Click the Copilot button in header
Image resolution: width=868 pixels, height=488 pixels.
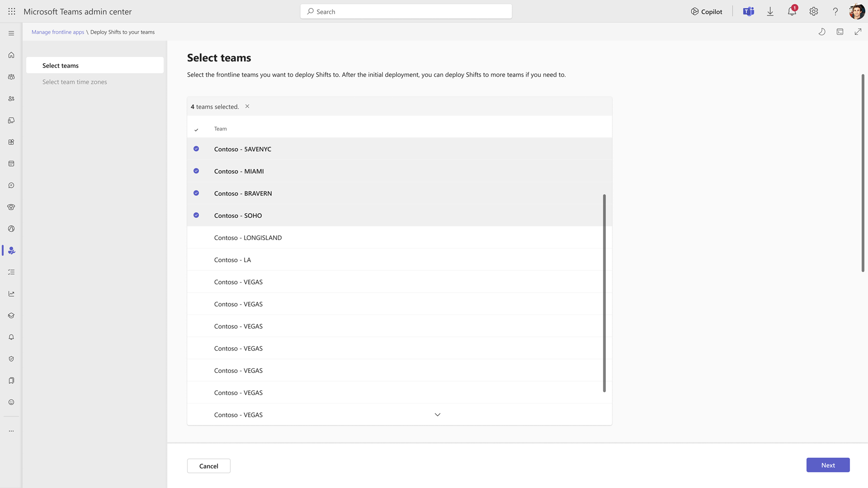tap(707, 12)
